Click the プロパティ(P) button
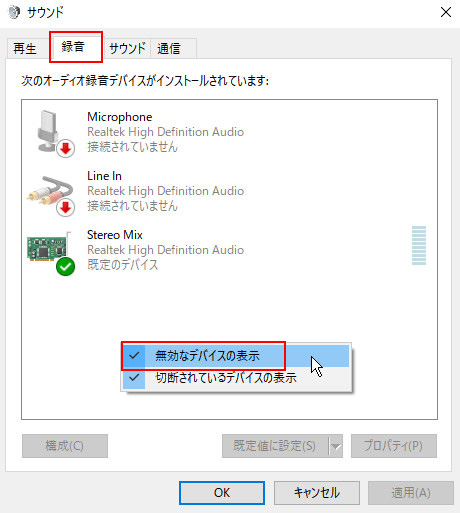 tap(394, 446)
